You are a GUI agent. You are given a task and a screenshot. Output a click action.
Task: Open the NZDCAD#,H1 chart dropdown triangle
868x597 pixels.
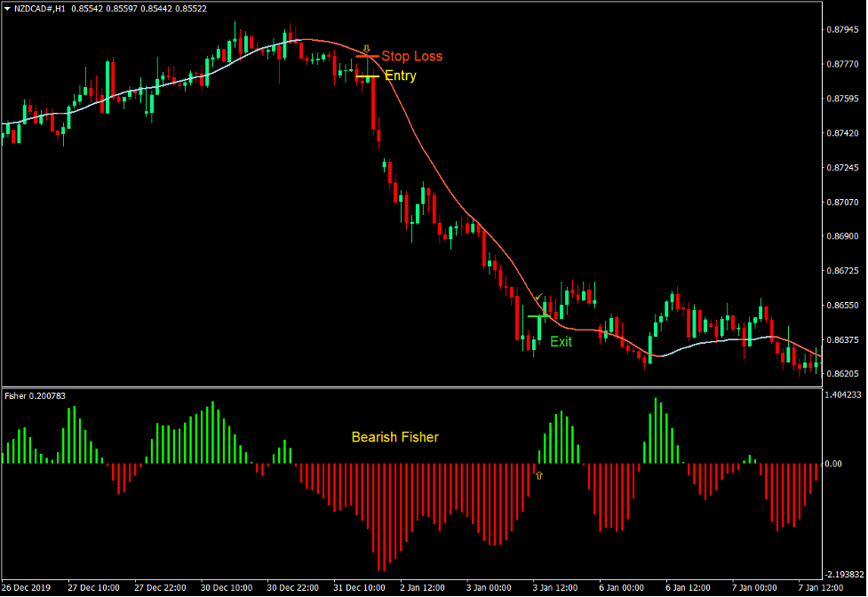click(7, 8)
